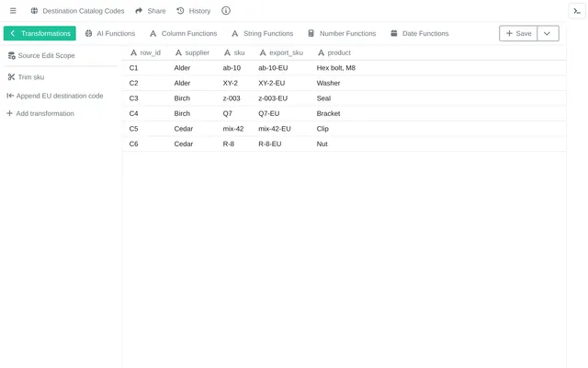Image resolution: width=588 pixels, height=368 pixels.
Task: Select the Hex bolt, M8 cell
Action: coord(335,68)
